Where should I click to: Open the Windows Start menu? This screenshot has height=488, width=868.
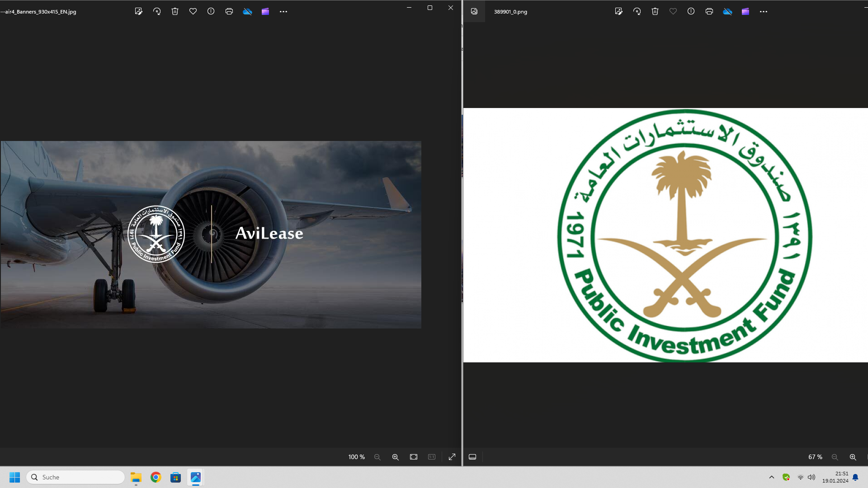(x=15, y=477)
